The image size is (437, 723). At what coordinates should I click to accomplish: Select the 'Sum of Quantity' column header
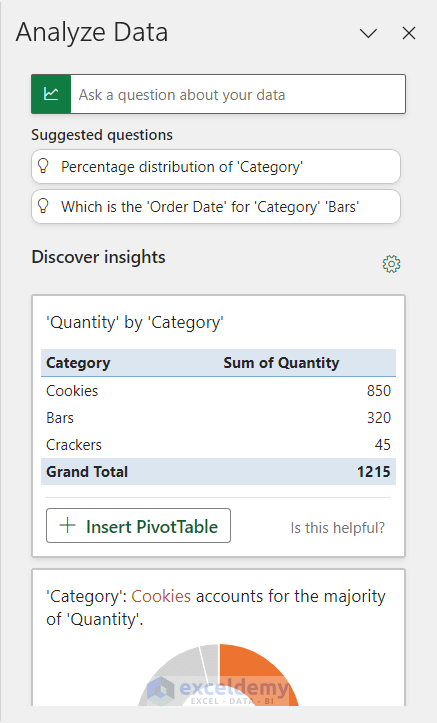(281, 363)
